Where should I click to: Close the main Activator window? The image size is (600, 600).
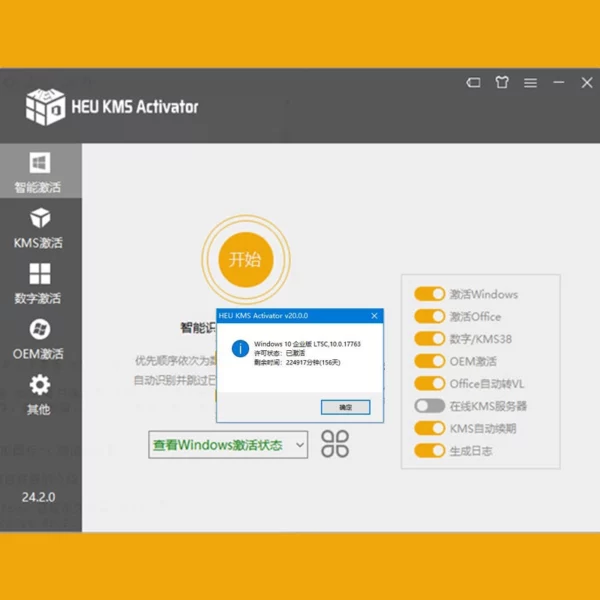click(587, 82)
